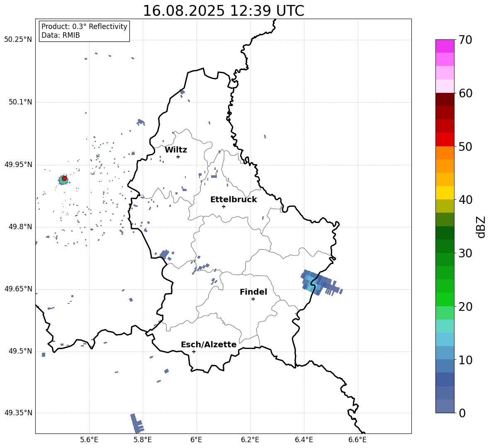Click the Ettelbruck cross marker
This screenshot has height=448, width=491.
click(x=224, y=206)
